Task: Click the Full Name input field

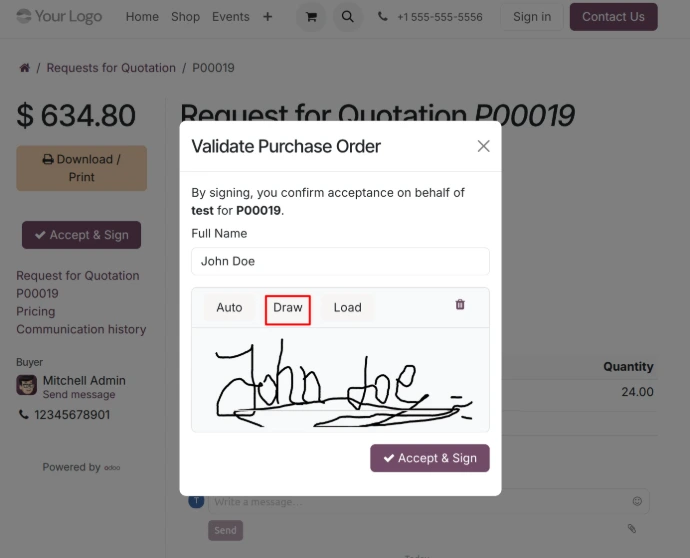Action: click(340, 261)
